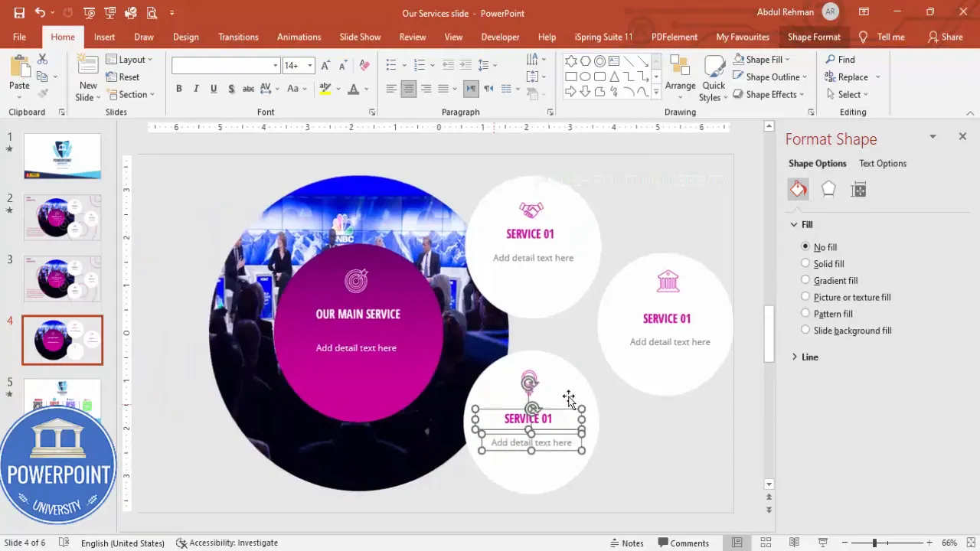
Task: Switch to the Animations tab
Action: click(x=299, y=37)
